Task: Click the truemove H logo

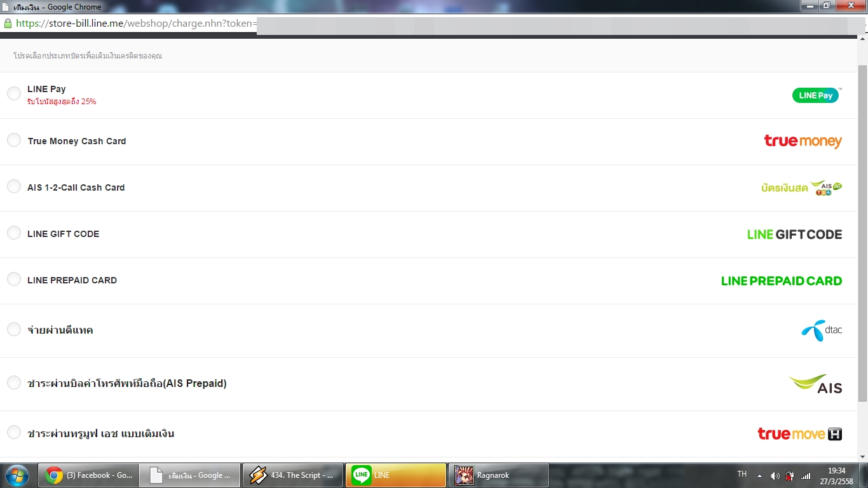Action: (x=799, y=434)
